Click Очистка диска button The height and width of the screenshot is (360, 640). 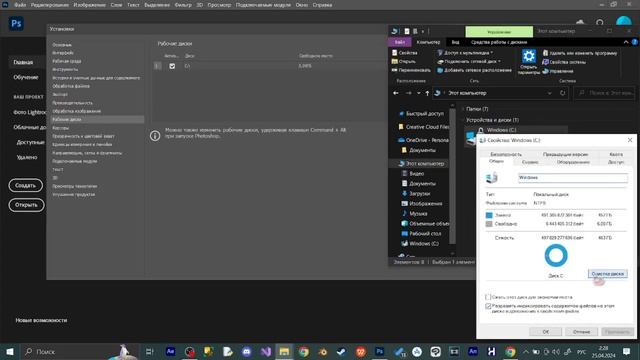tap(608, 274)
